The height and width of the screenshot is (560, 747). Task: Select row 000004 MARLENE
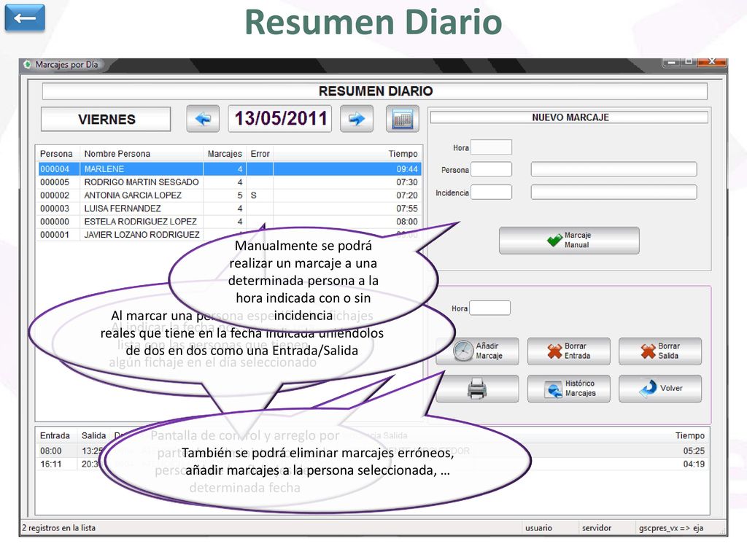(x=229, y=169)
